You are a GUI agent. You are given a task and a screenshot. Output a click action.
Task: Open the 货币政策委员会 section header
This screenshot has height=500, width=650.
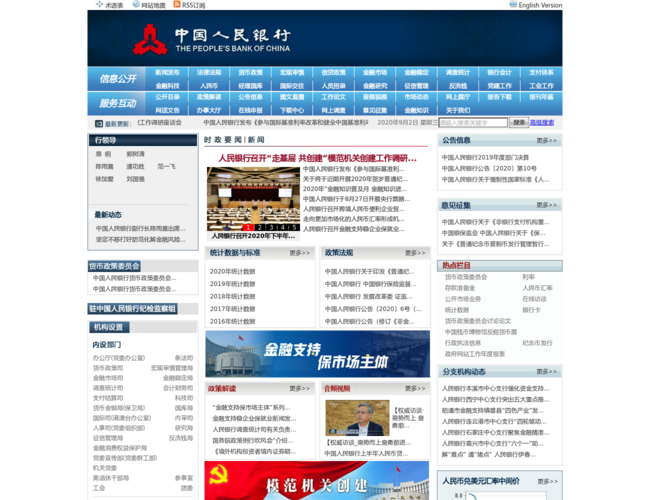[114, 266]
